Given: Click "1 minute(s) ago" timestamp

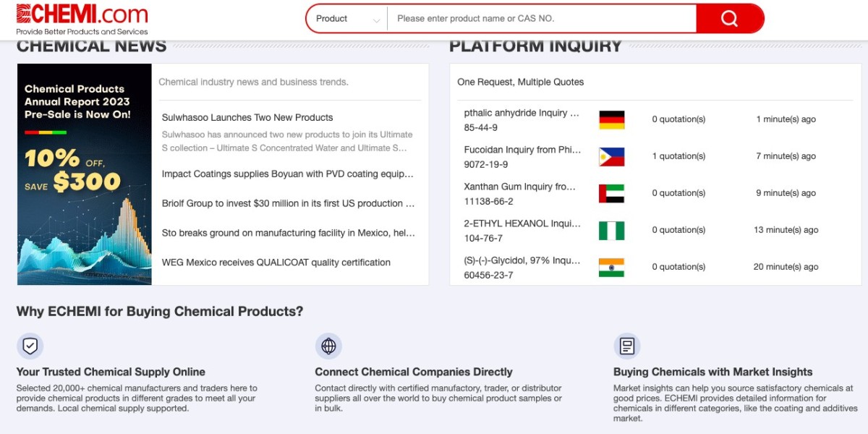Looking at the screenshot, I should tap(786, 119).
